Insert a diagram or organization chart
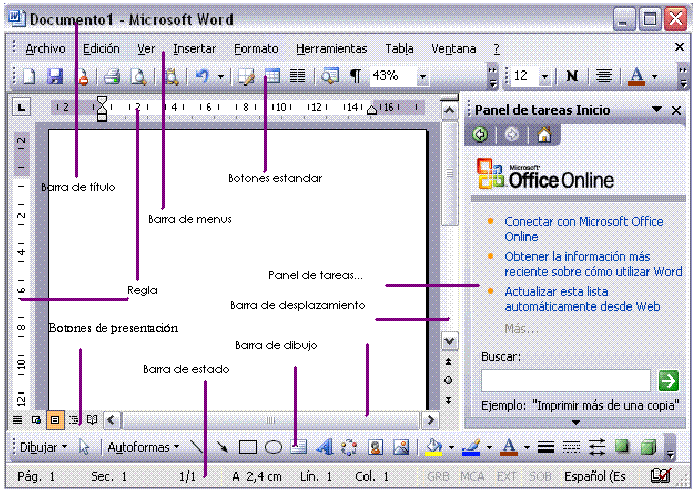 click(x=350, y=446)
